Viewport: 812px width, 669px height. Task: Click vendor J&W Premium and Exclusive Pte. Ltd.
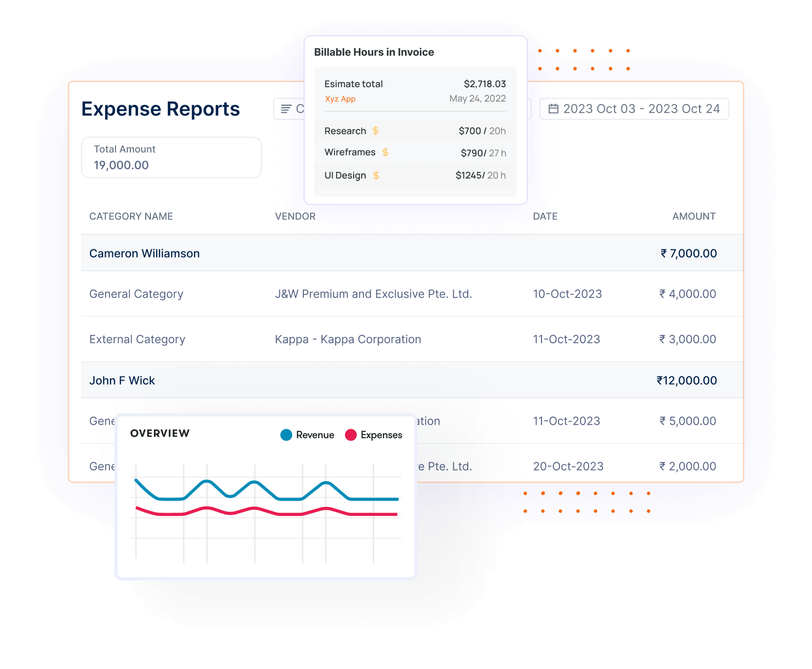point(373,294)
